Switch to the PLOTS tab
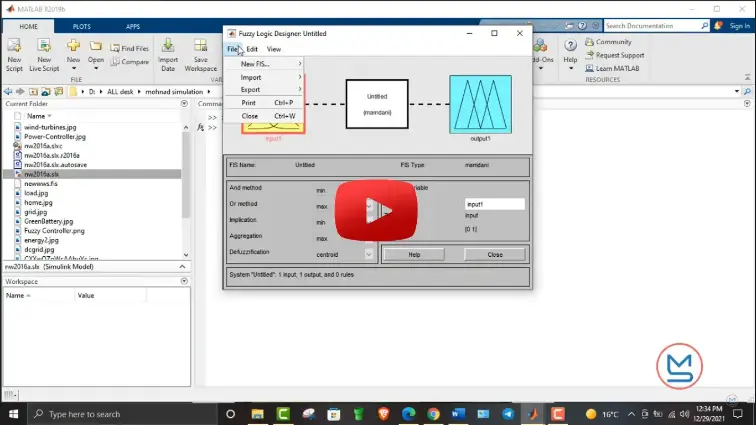756x425 pixels. coord(81,26)
